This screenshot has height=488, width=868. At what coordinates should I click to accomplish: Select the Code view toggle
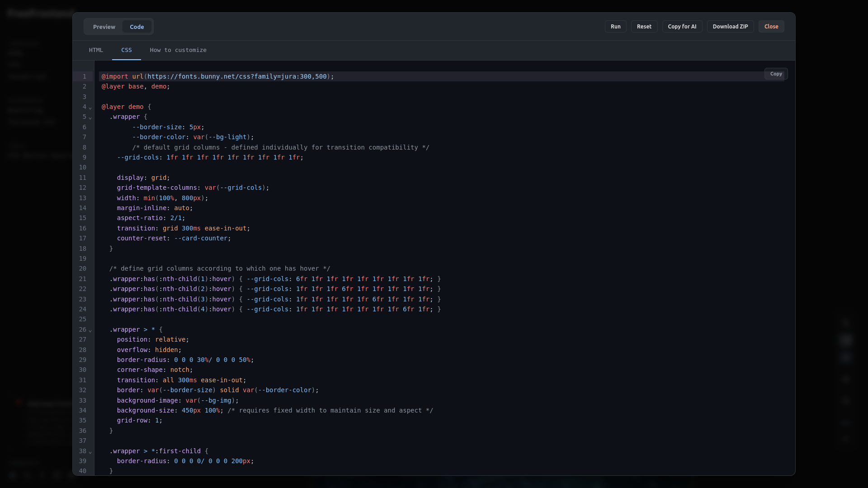(137, 27)
